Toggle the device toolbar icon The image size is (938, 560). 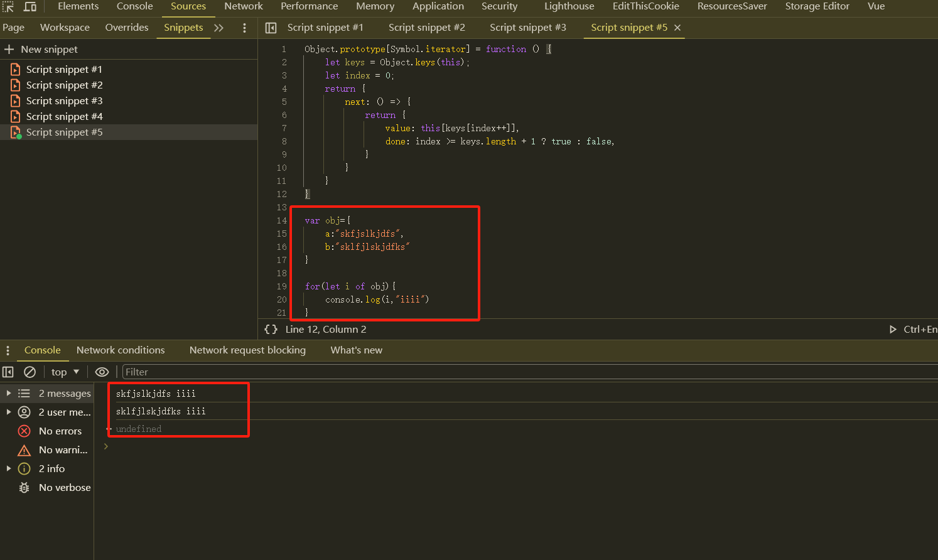tap(30, 6)
